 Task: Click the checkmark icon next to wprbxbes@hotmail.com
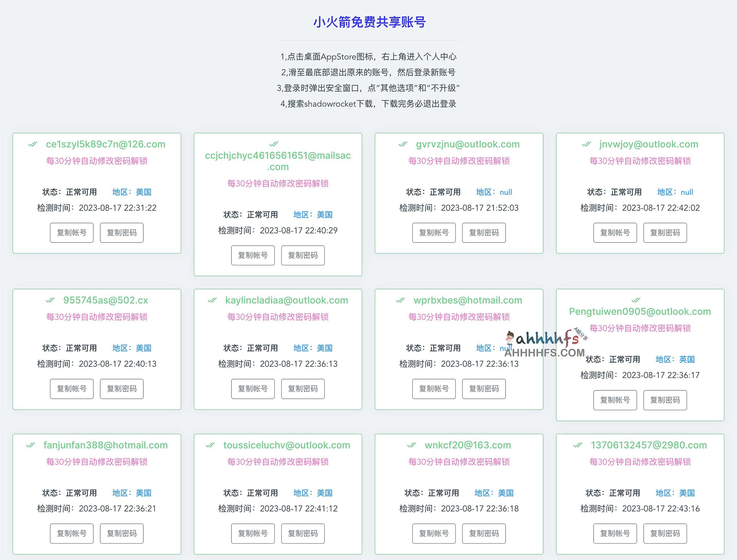point(401,300)
